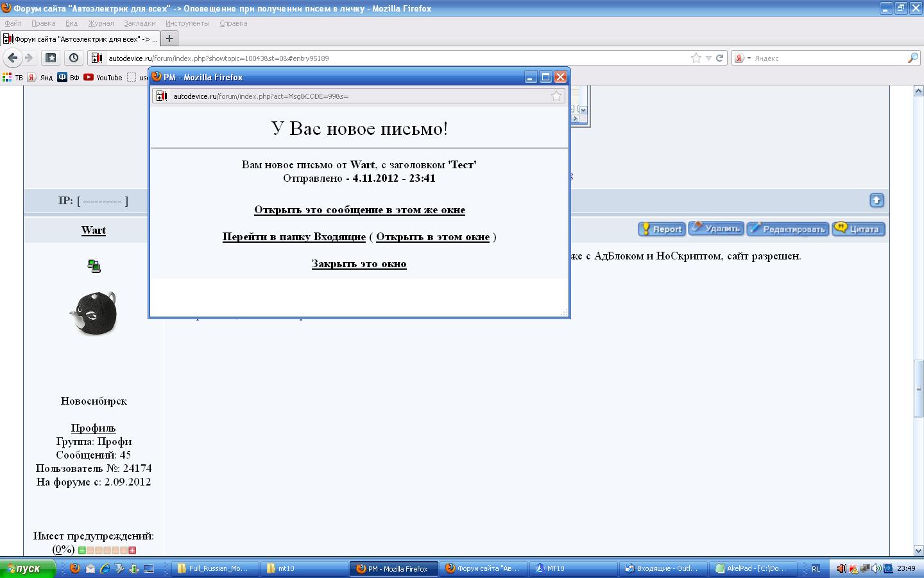This screenshot has width=924, height=578.
Task: Click the main page vertical scrollbar thumb
Action: pyautogui.click(x=918, y=389)
